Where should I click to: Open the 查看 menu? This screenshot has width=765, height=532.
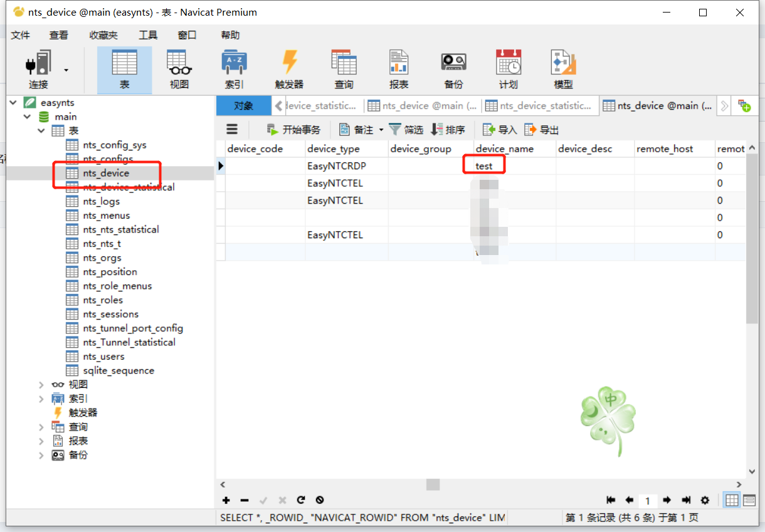pyautogui.click(x=59, y=35)
